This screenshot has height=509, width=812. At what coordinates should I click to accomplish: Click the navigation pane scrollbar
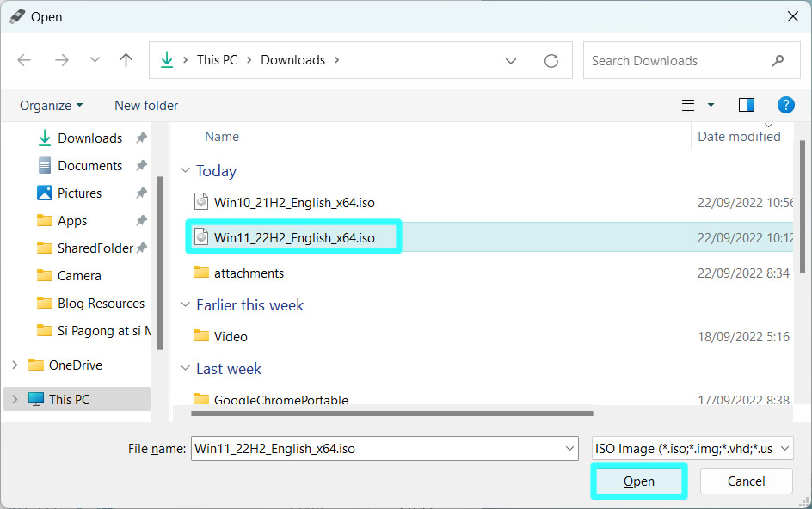(160, 263)
